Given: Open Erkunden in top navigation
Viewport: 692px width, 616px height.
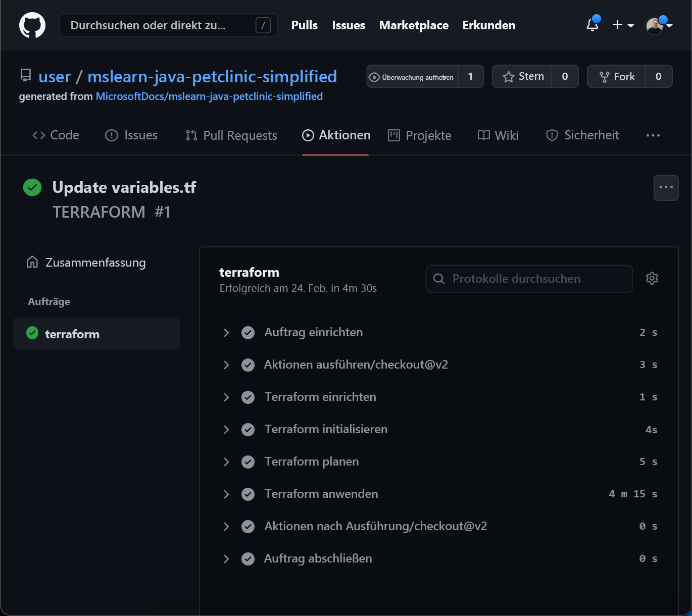Looking at the screenshot, I should tap(489, 25).
